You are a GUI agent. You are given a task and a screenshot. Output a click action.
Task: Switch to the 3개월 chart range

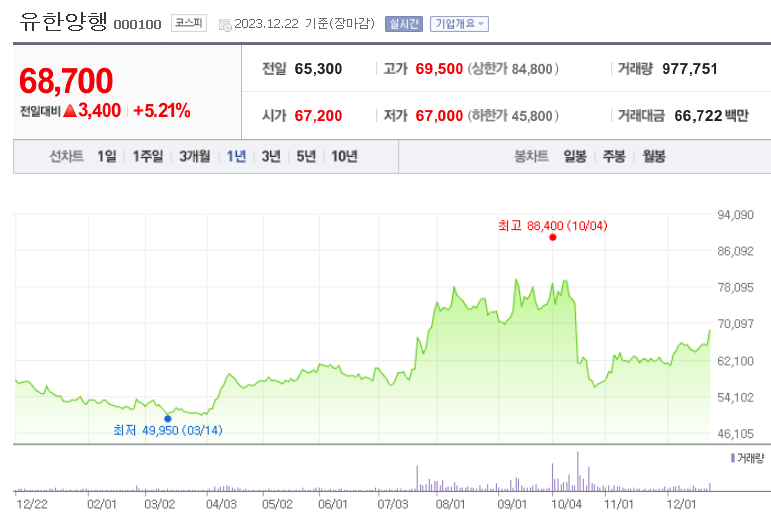(x=195, y=156)
